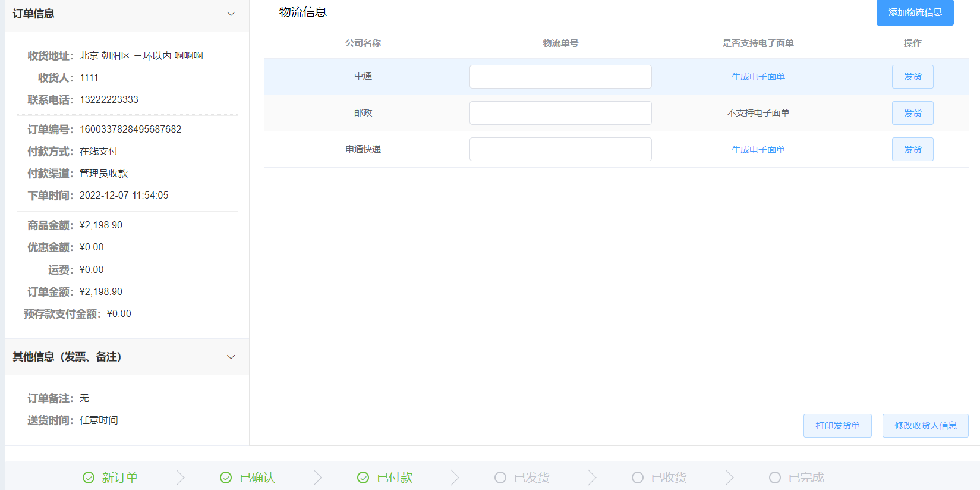The height and width of the screenshot is (490, 980).
Task: Collapse 其他信息（发票、备注） section chevron
Action: click(x=231, y=357)
